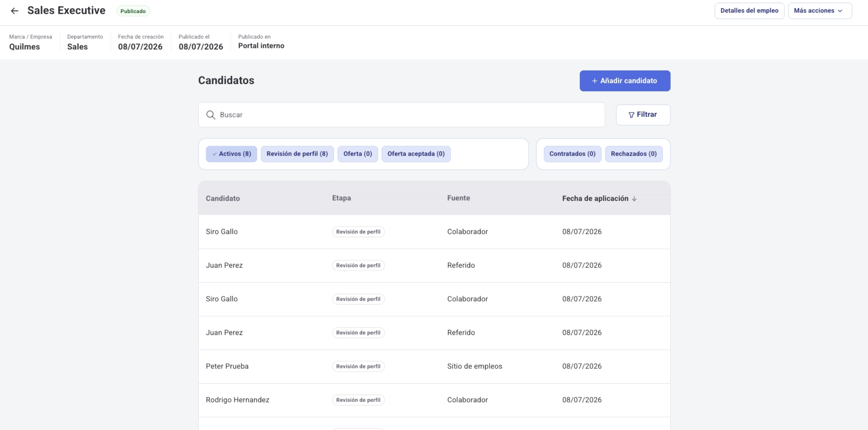Sort by Fecha de aplicación header
The height and width of the screenshot is (430, 868).
(595, 198)
